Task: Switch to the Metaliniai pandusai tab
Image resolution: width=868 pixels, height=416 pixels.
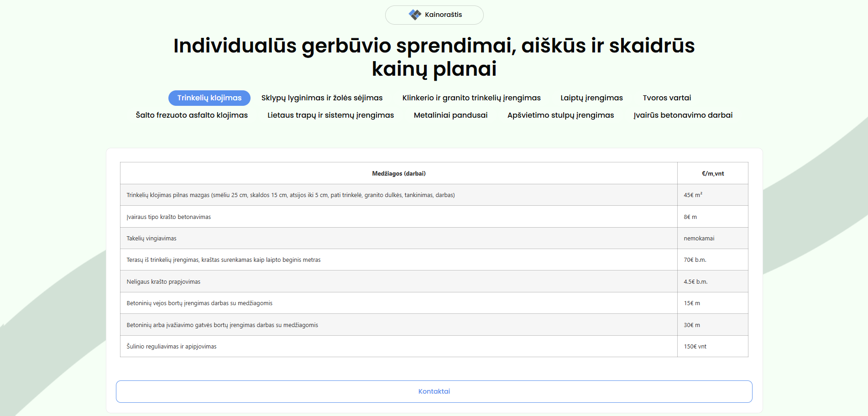Action: (450, 115)
